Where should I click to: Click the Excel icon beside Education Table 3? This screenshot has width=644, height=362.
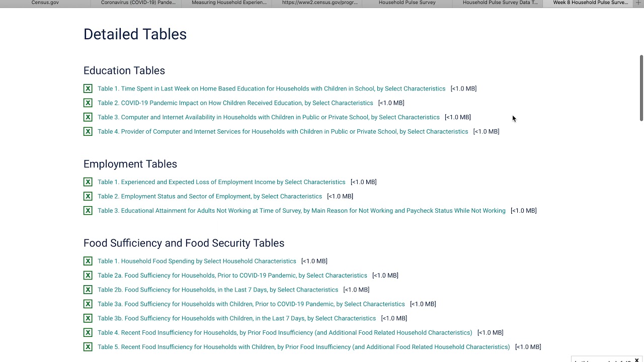point(88,117)
